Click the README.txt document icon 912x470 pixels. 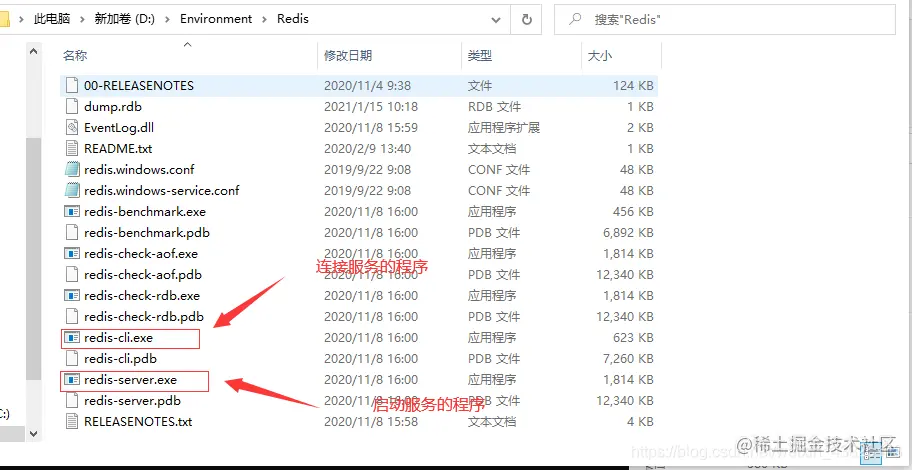click(x=72, y=148)
